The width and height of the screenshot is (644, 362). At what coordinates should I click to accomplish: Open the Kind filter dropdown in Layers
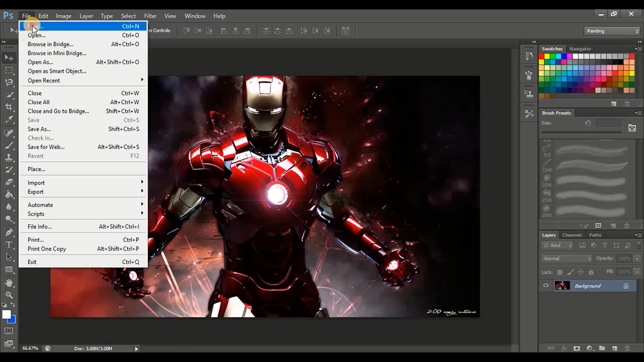[557, 245]
